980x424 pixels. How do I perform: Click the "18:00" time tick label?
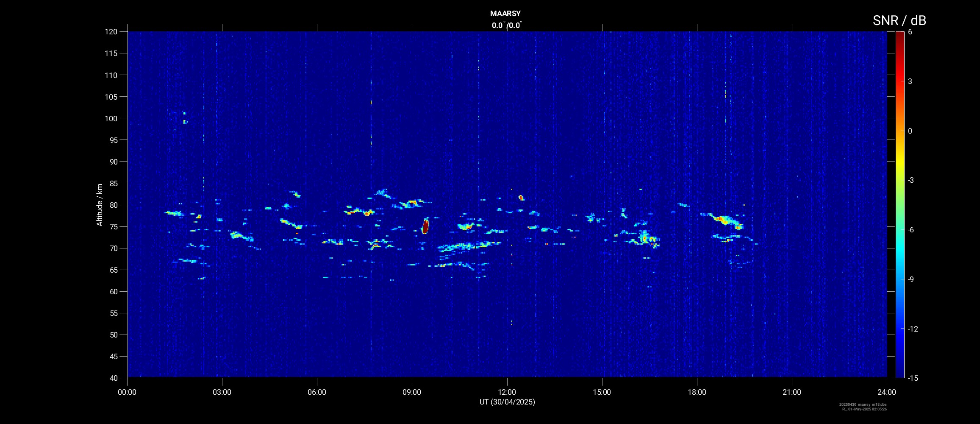[697, 392]
